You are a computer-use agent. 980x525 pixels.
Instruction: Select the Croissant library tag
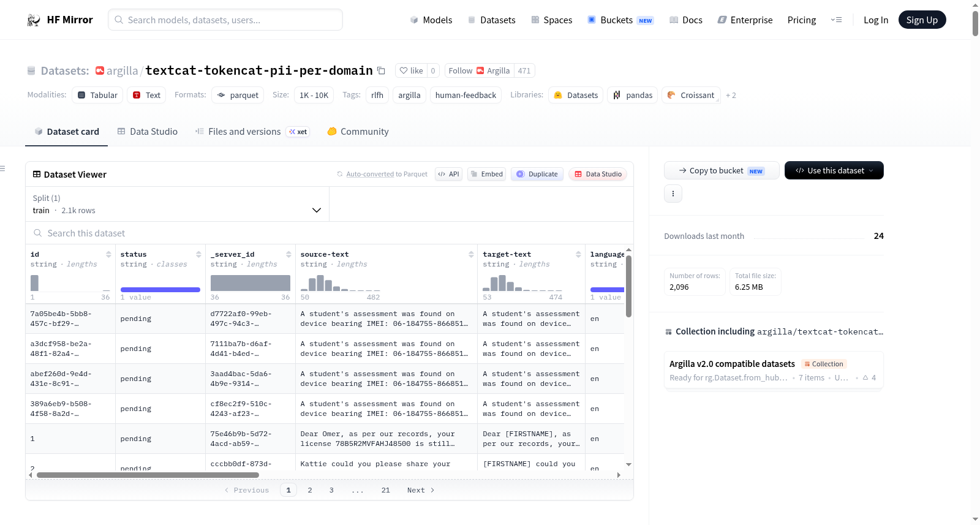[x=691, y=96]
